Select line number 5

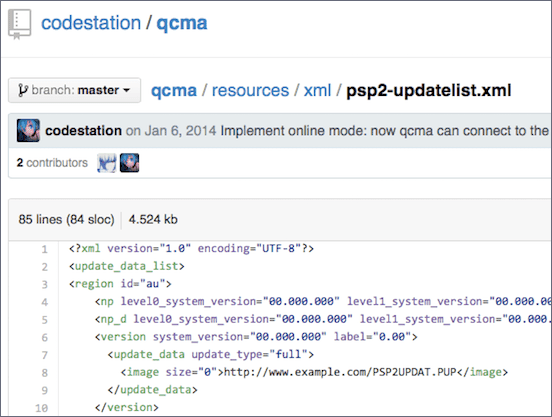point(44,320)
